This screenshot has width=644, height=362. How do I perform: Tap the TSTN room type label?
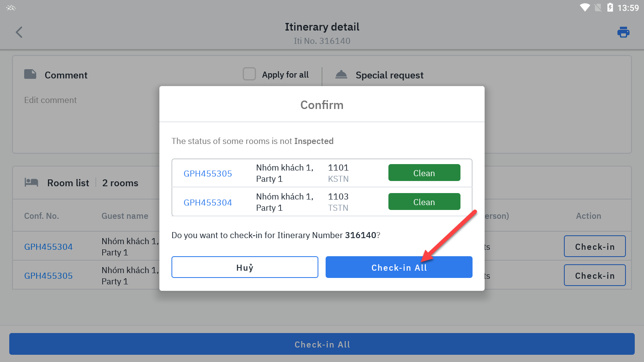338,208
